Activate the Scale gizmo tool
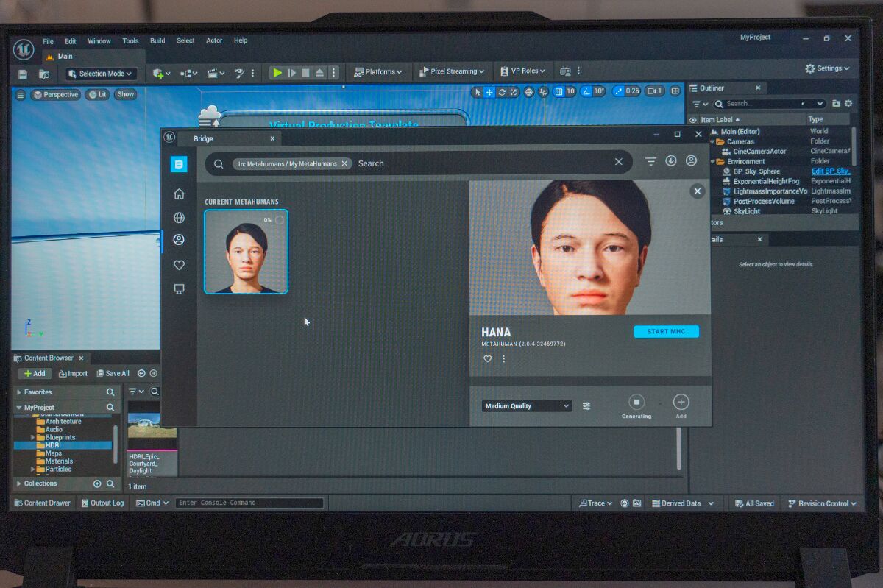This screenshot has height=588, width=883. (x=514, y=92)
